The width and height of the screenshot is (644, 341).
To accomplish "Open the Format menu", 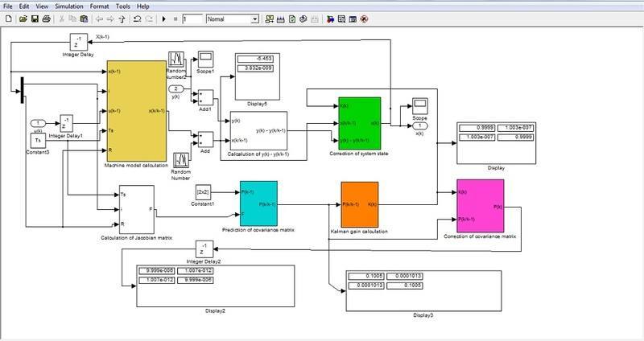I will coord(101,6).
